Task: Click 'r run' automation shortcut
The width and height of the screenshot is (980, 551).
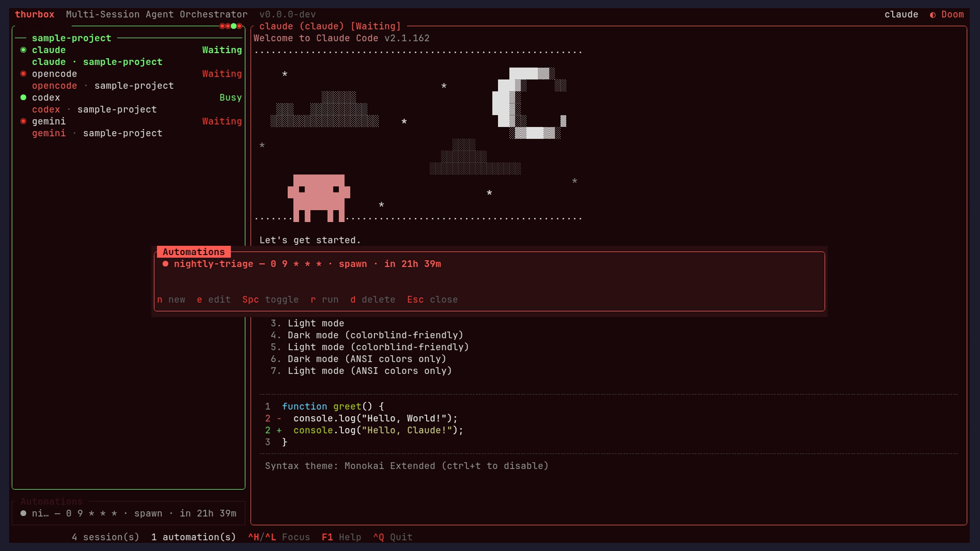Action: pyautogui.click(x=324, y=300)
